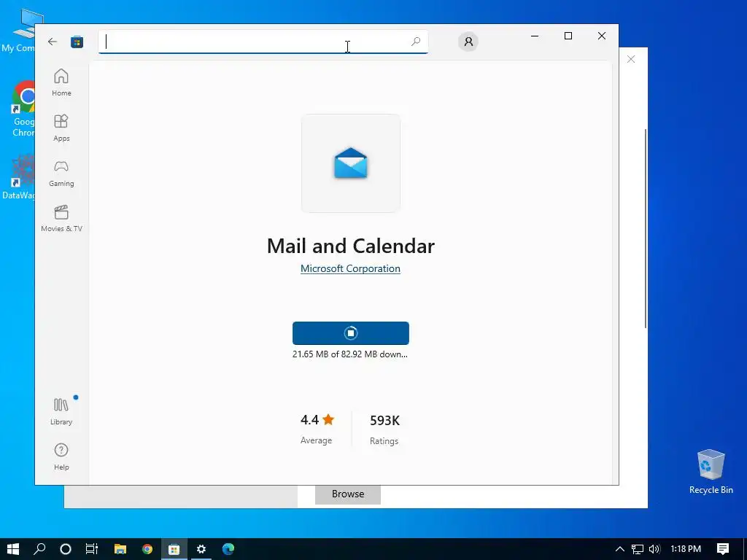Stop the Mail and Calendar download
The image size is (747, 560).
(351, 332)
